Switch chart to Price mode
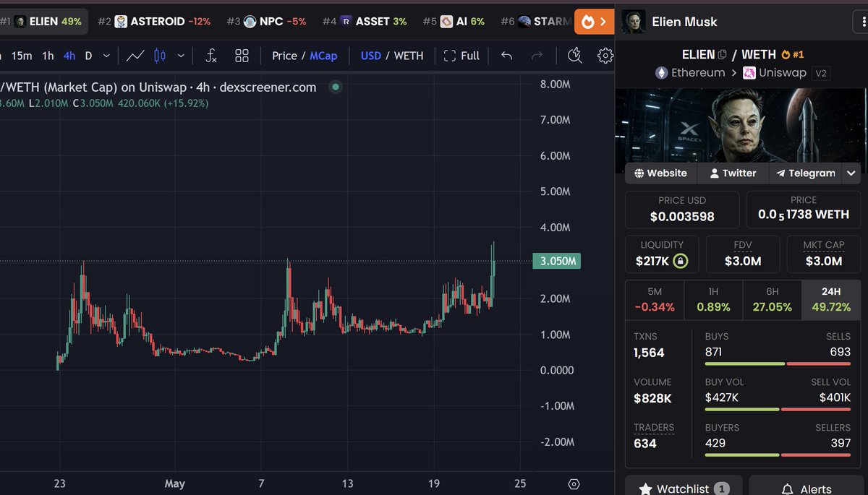This screenshot has height=495, width=868. (284, 56)
